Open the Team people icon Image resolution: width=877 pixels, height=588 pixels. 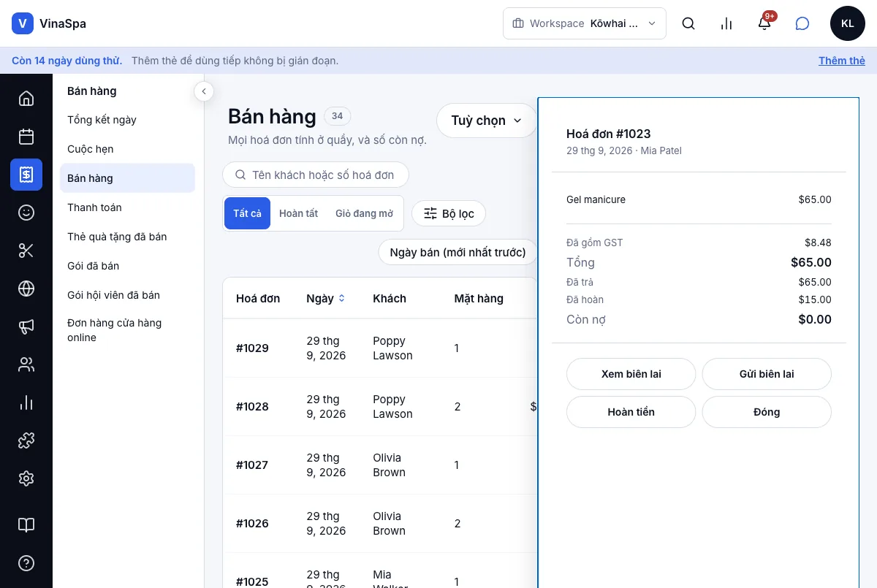tap(26, 364)
